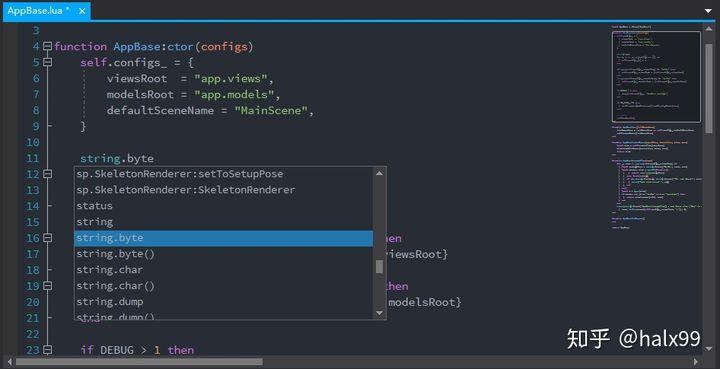Toggle the fold marker on line 16
The image size is (720, 369).
(47, 238)
